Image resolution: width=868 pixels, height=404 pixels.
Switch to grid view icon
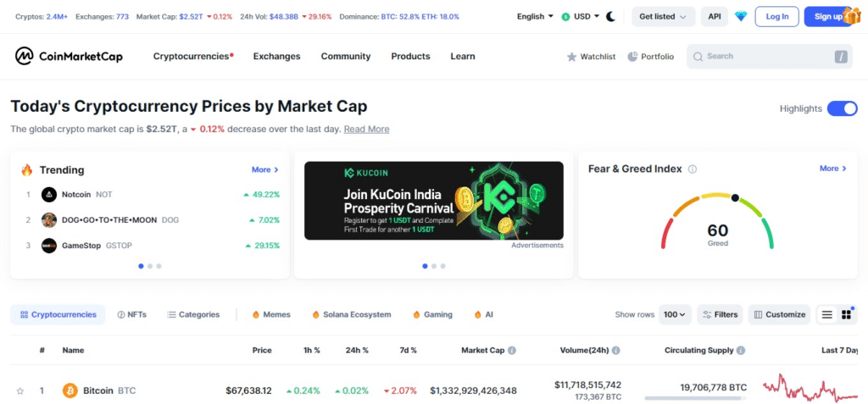(846, 314)
